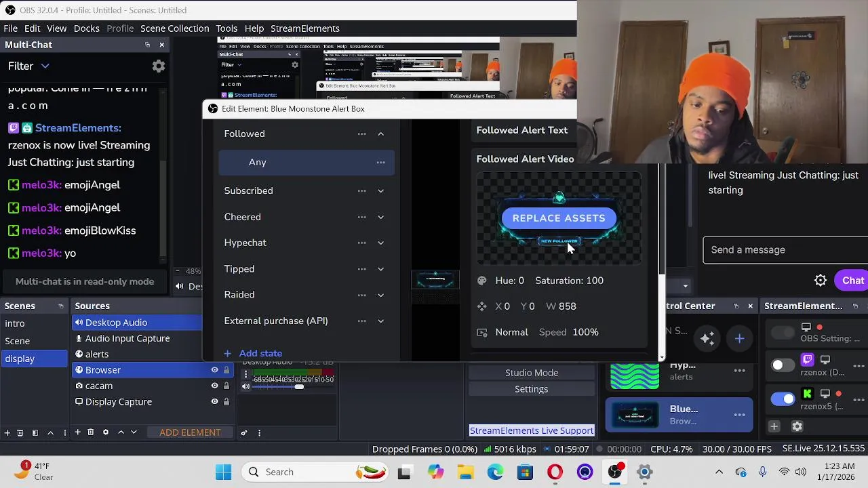The width and height of the screenshot is (868, 488).
Task: Hide the Browser source
Action: click(214, 370)
